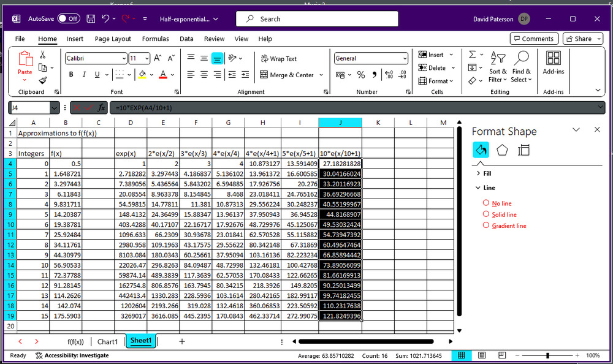Switch to the Chart1 sheet tab
The height and width of the screenshot is (364, 613).
pos(107,341)
